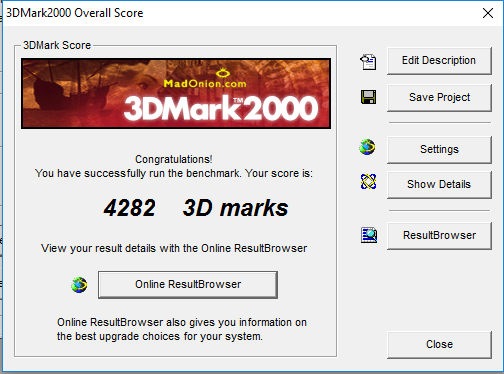The height and width of the screenshot is (374, 504).
Task: Dismiss the dialog with the Close button
Action: 439,345
